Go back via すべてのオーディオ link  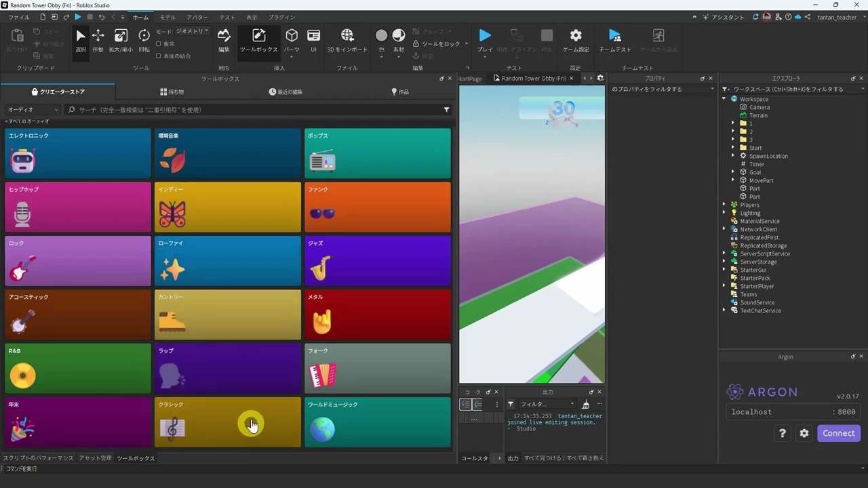[x=27, y=121]
